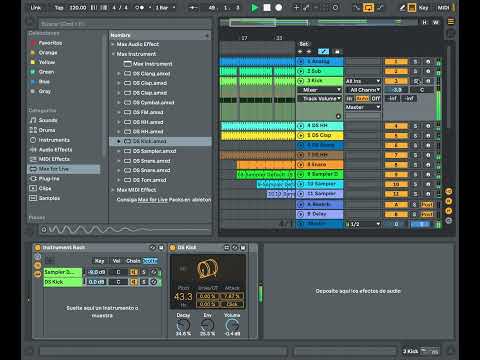
Task: Toggle Automation Mode icon in Set header
Action: tap(323, 52)
